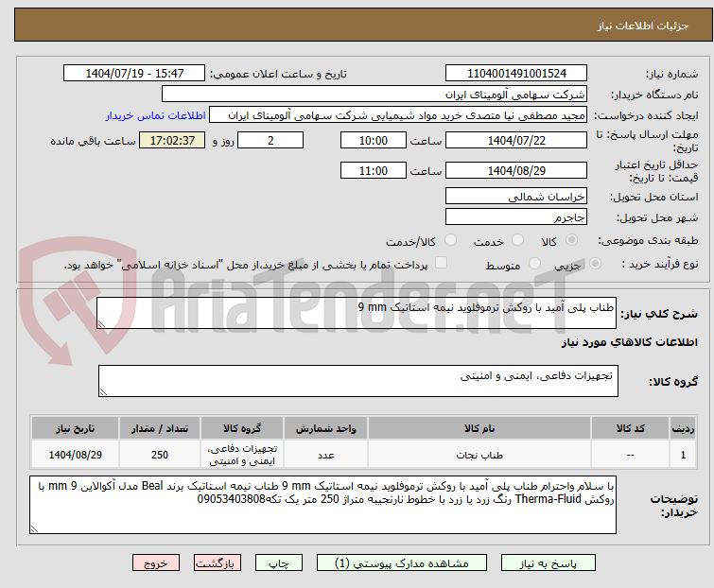This screenshot has height=588, width=714.
Task: Open مشاهده مدارک پیوستی (1) button
Action: (402, 563)
